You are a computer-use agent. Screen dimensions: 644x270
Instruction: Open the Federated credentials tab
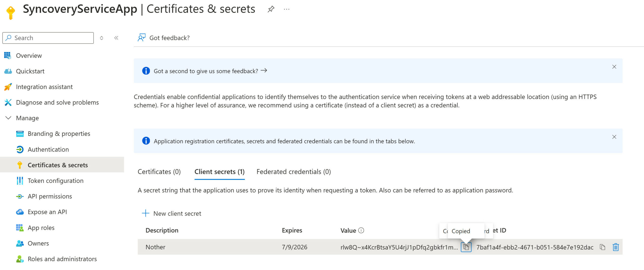pos(293,172)
